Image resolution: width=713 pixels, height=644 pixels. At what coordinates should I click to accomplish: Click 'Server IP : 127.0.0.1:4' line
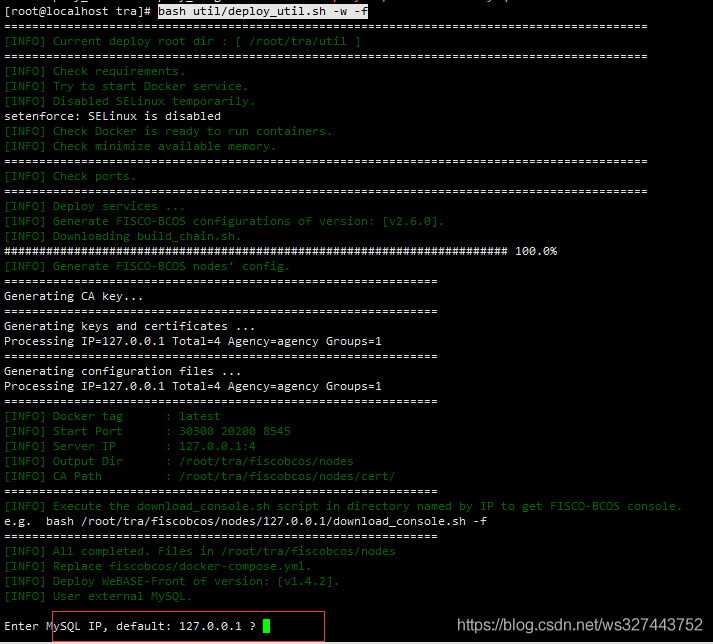pyautogui.click(x=130, y=447)
